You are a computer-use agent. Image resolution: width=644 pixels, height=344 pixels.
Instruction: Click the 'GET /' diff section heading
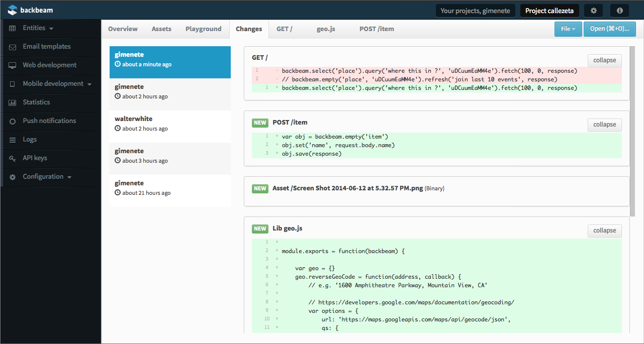259,58
